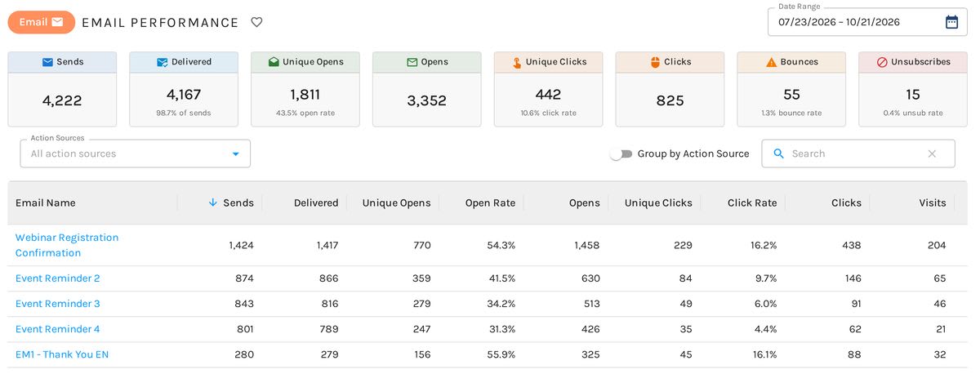The width and height of the screenshot is (980, 374).
Task: Click the 204 visits cell
Action: [937, 245]
